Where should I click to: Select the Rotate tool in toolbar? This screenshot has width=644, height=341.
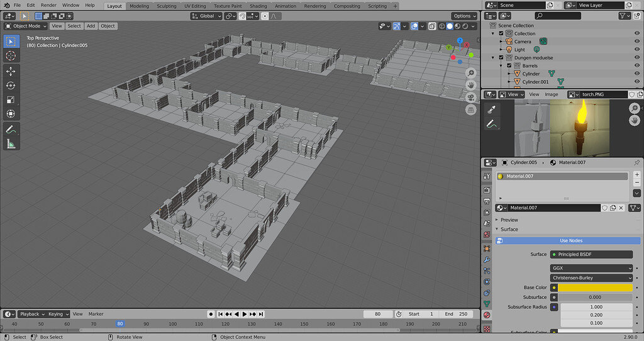pyautogui.click(x=11, y=86)
